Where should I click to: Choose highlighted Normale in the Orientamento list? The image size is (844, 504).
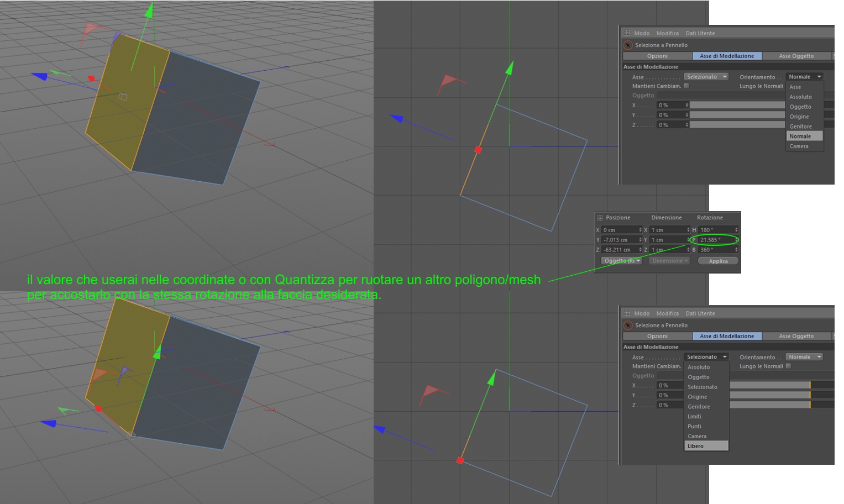805,136
